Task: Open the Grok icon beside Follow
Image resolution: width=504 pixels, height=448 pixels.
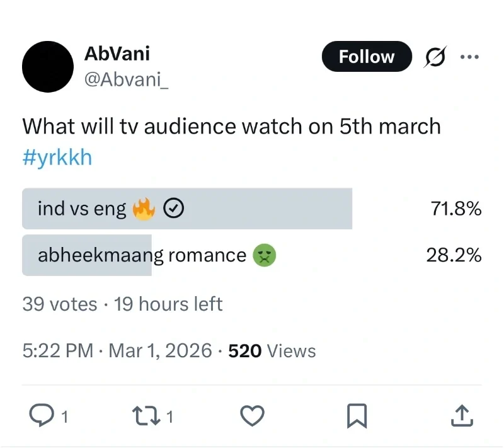Action: (433, 57)
